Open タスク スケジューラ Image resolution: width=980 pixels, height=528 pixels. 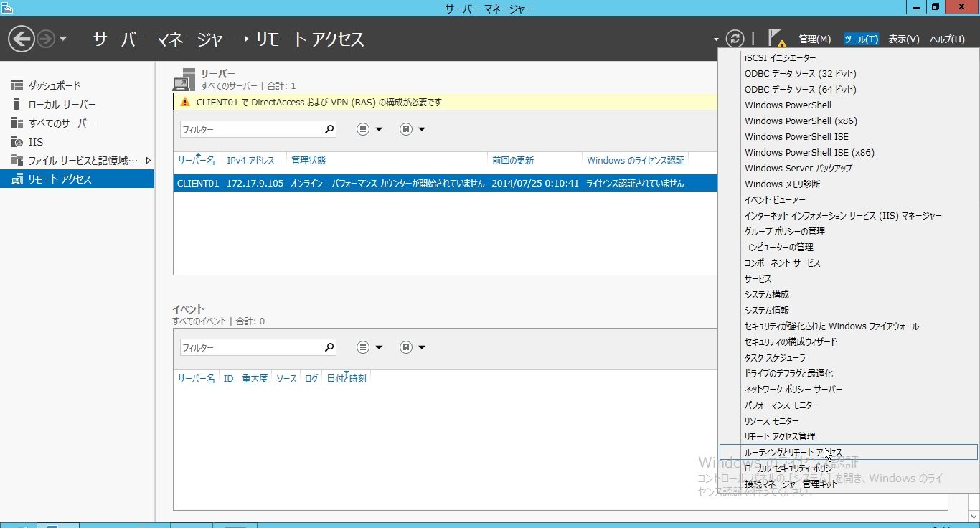pos(849,358)
